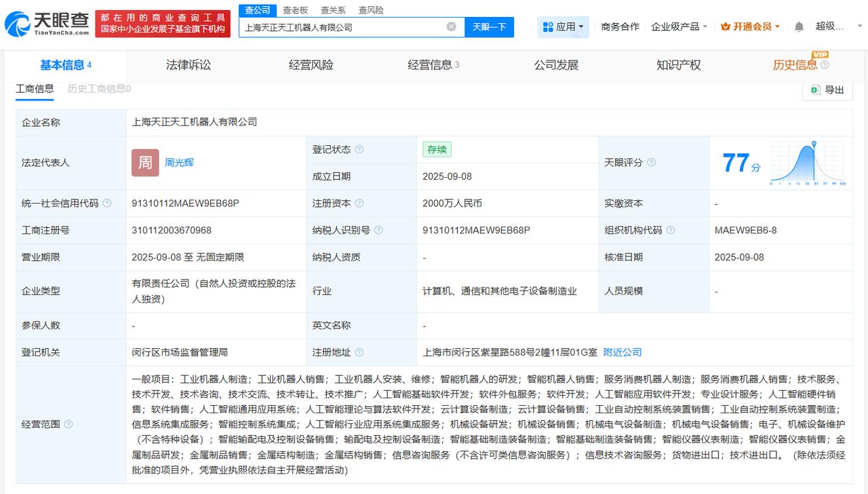
Task: Select the 工商信息 sub-tab
Action: click(35, 89)
